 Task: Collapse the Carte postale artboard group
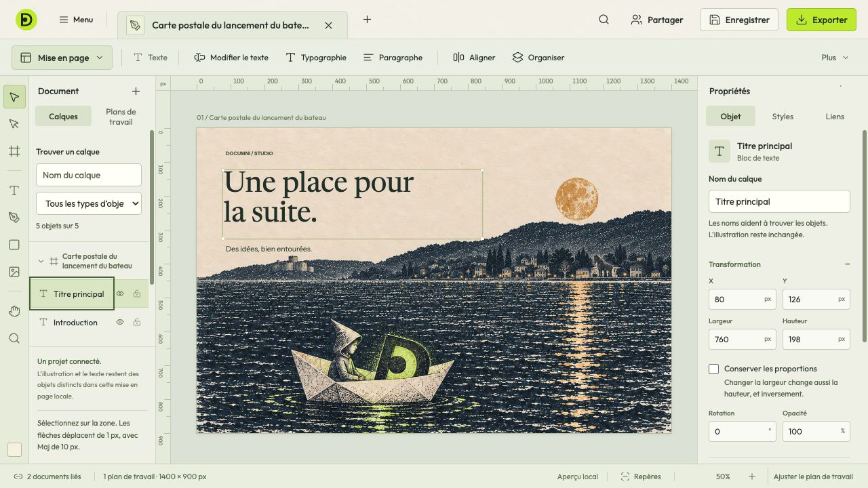tap(41, 261)
